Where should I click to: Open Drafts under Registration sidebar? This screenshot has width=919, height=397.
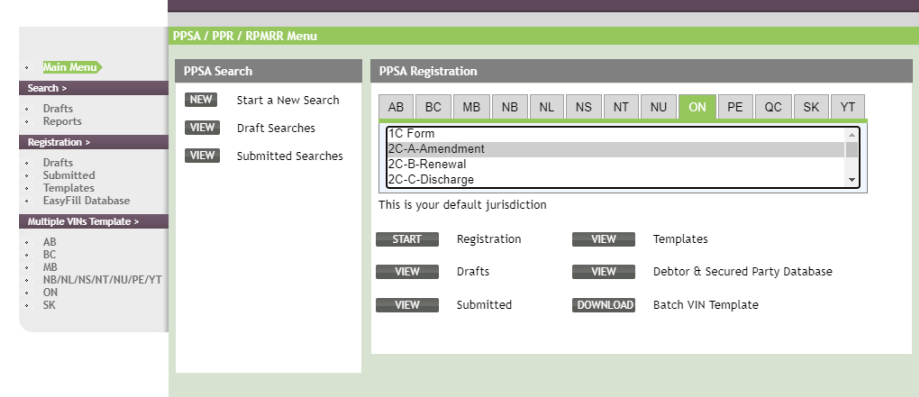pos(58,162)
